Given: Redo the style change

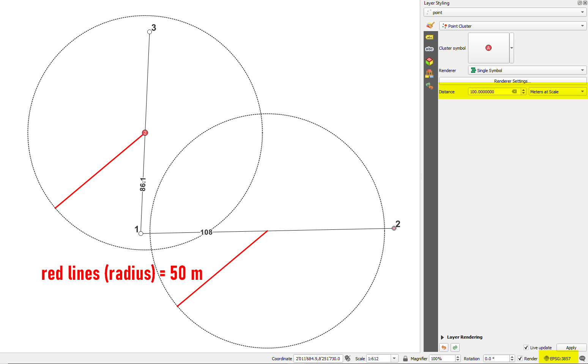Looking at the screenshot, I should pos(455,347).
